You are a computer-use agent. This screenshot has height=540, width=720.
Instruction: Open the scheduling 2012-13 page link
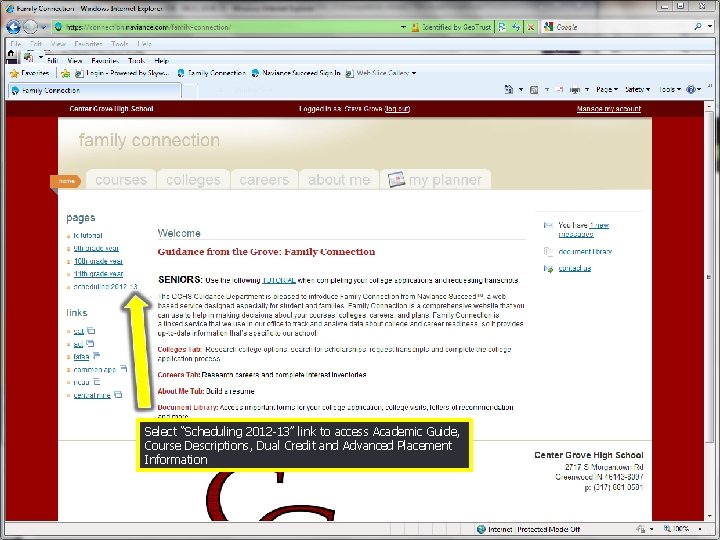pos(105,287)
